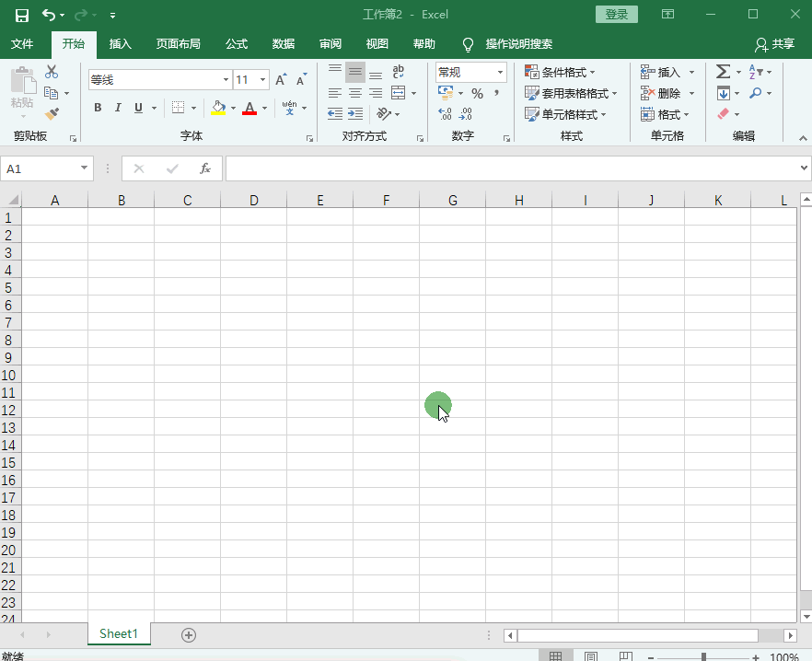Click the Increase Decimal icon
Viewport: 812px width, 661px height.
pyautogui.click(x=445, y=113)
